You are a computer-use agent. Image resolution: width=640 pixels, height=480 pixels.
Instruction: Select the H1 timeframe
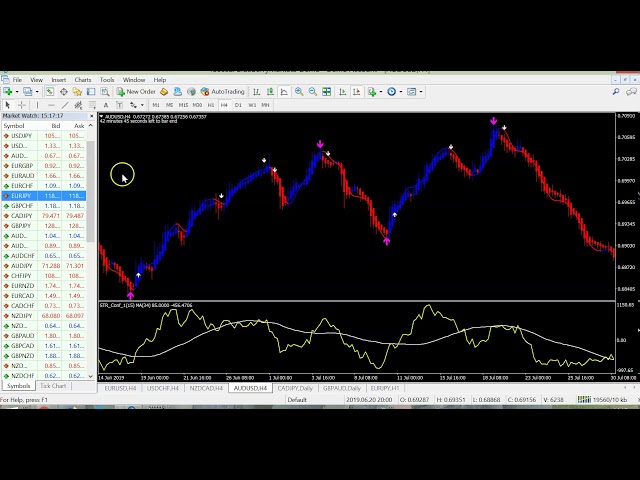click(x=210, y=105)
